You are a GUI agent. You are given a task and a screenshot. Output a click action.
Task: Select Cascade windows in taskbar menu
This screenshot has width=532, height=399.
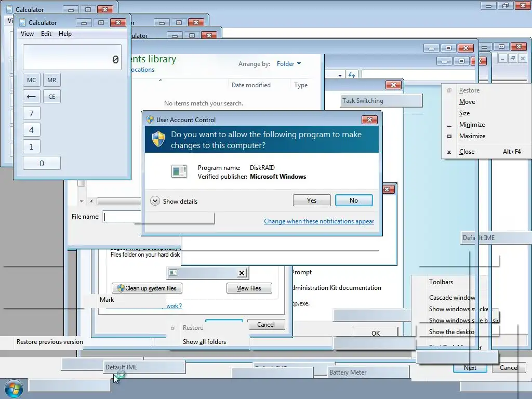(452, 298)
